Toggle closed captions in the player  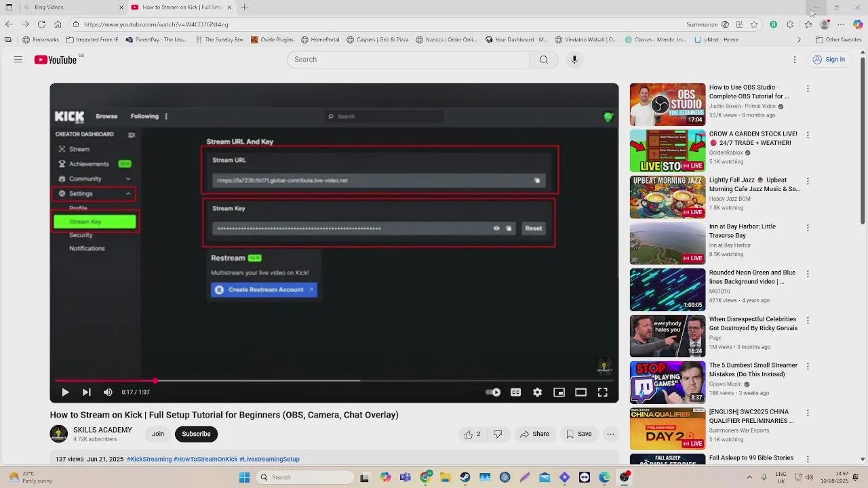(515, 392)
